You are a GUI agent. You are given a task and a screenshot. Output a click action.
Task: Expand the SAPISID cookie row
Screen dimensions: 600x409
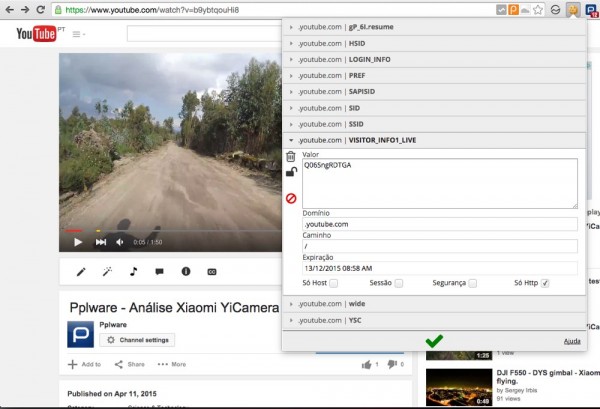[434, 92]
